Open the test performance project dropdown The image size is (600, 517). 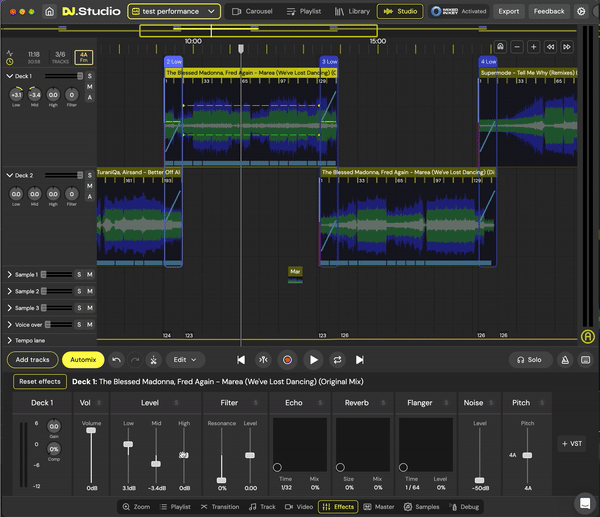coord(175,11)
